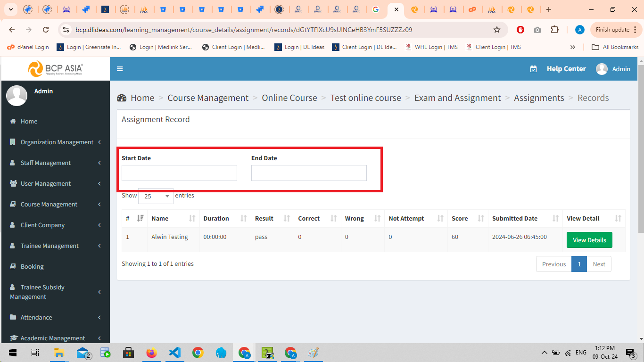The height and width of the screenshot is (362, 644).
Task: Go to the Online Course breadcrumb
Action: 289,98
